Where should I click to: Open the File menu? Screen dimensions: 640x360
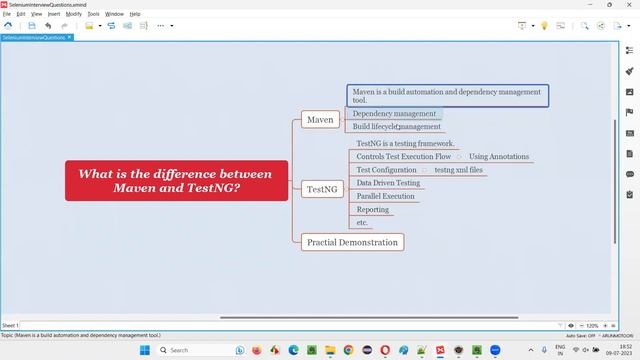7,14
